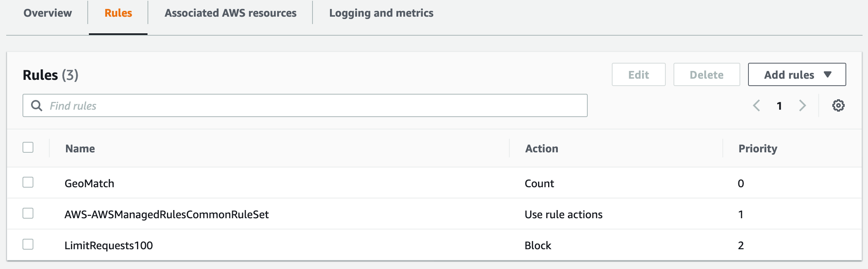Tick the AWS-AWSManagedRulesCommonRuleSet checkbox
This screenshot has height=269, width=868.
28,213
